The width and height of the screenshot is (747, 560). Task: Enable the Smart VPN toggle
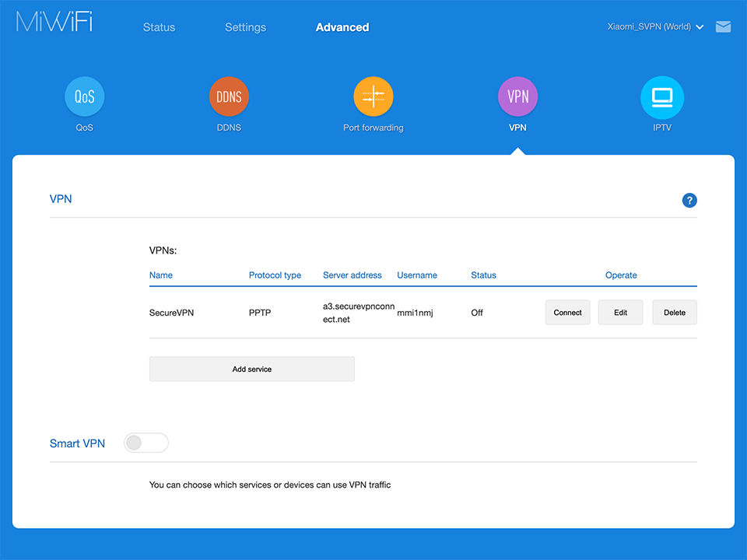146,443
